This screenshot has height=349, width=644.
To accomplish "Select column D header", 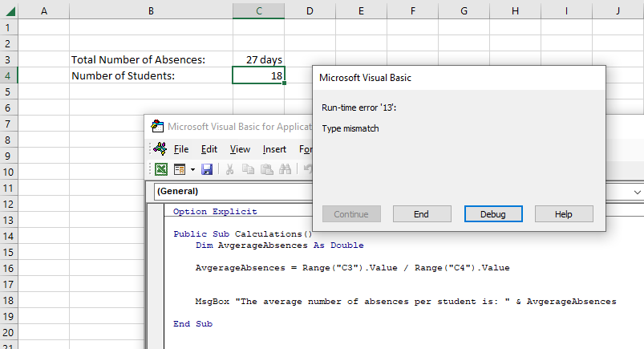I will tap(310, 11).
